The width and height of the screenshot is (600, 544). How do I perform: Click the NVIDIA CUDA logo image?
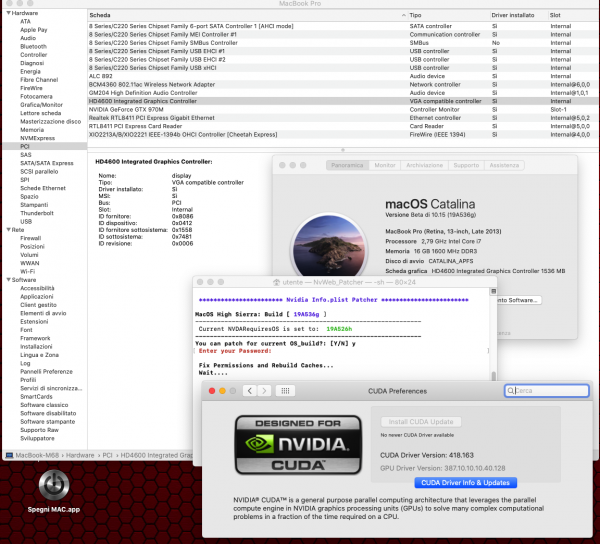click(298, 445)
